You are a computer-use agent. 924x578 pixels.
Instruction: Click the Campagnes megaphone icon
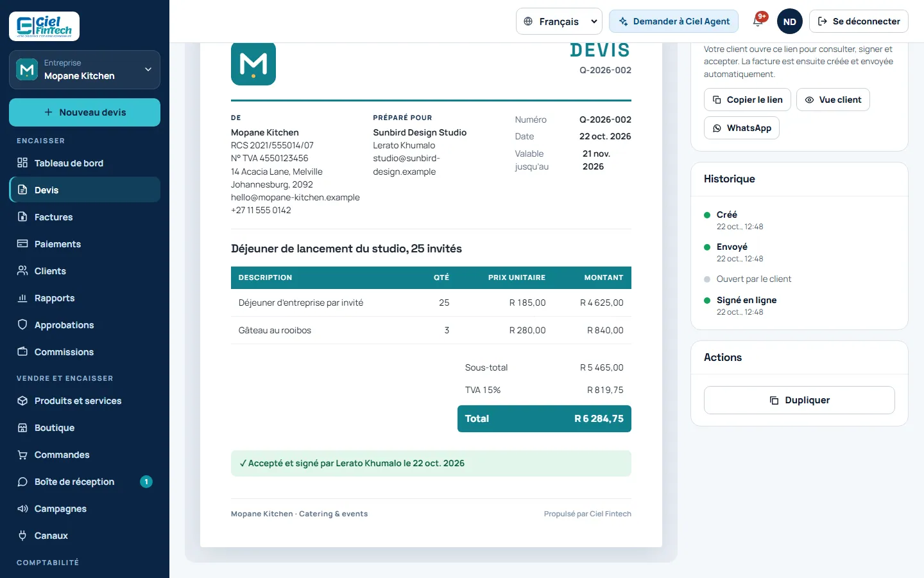click(22, 508)
